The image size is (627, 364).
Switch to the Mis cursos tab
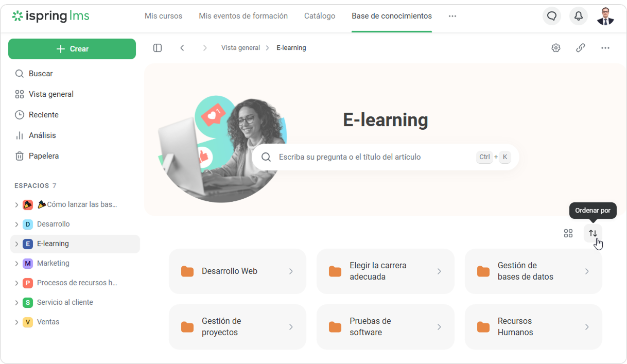point(163,16)
